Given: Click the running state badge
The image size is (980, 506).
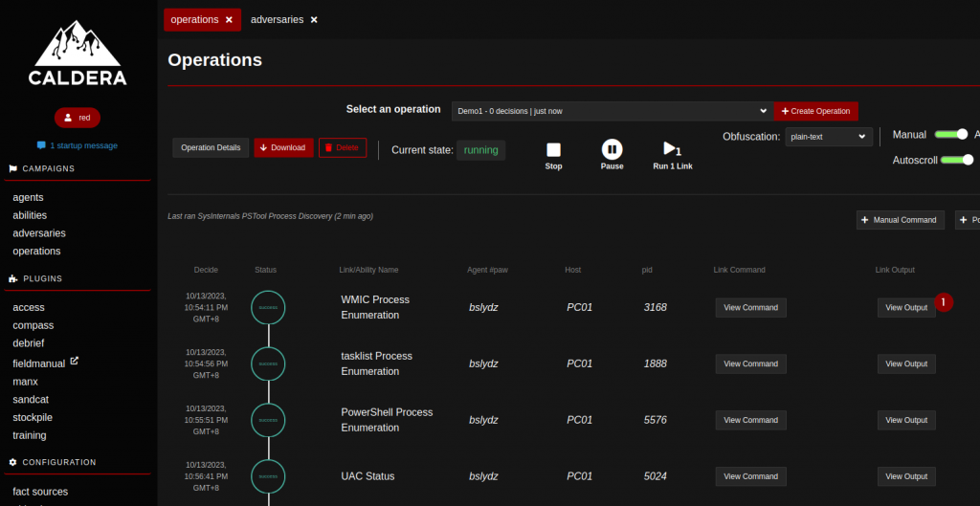Looking at the screenshot, I should click(480, 150).
